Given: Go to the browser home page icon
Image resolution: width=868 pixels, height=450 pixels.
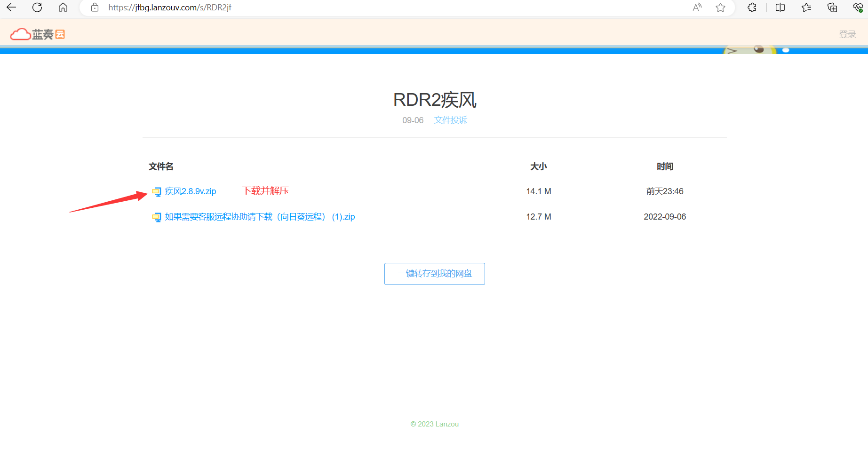Looking at the screenshot, I should 63,8.
